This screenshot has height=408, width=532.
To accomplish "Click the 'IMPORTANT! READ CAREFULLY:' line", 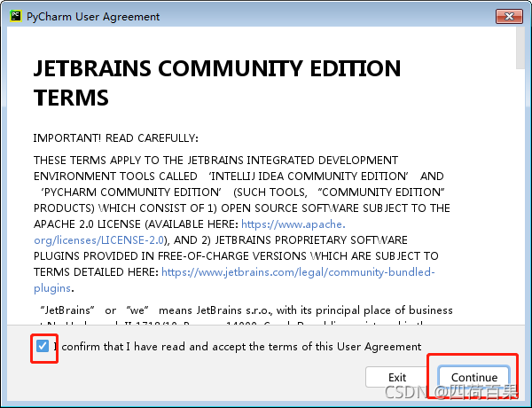I will [115, 138].
